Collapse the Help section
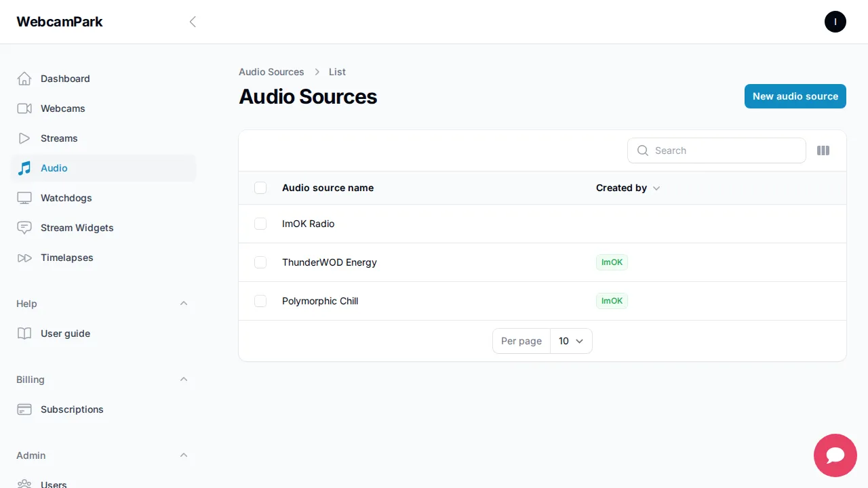 184,303
